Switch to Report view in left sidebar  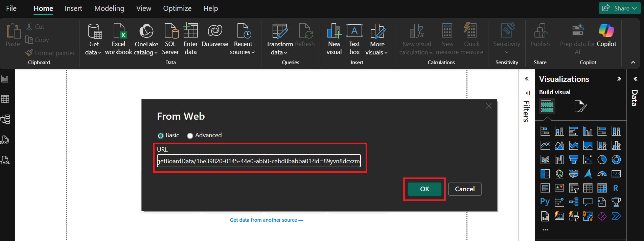click(x=5, y=79)
